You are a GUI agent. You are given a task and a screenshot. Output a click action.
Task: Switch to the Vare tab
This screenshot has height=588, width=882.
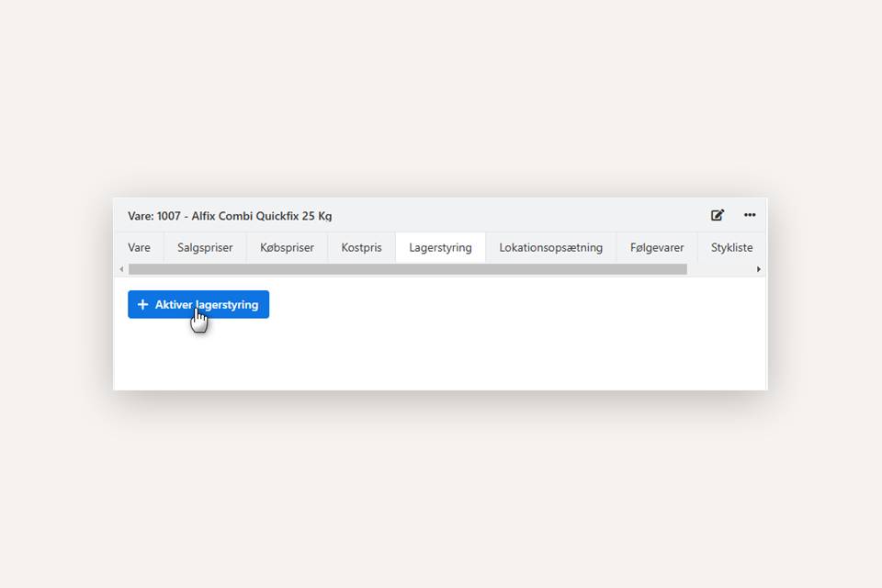(x=139, y=247)
